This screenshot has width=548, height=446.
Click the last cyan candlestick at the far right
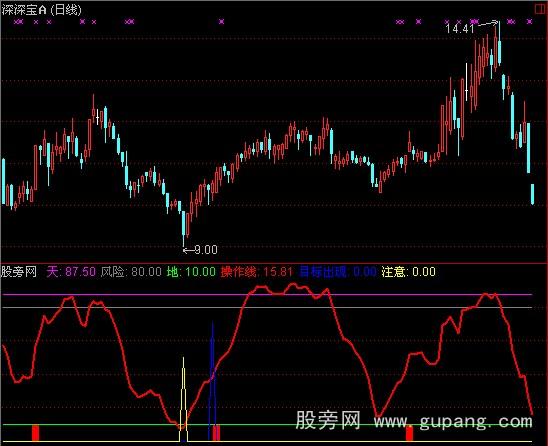tap(533, 194)
